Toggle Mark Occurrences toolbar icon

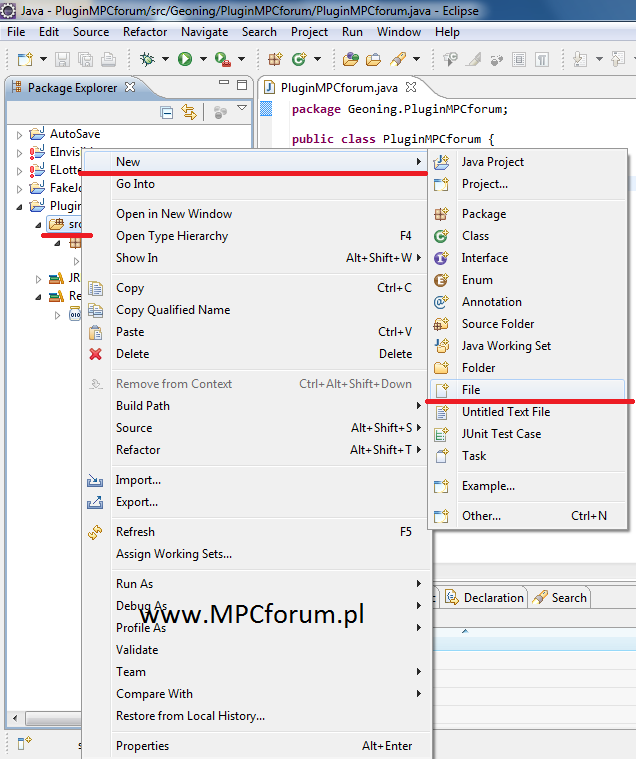473,60
